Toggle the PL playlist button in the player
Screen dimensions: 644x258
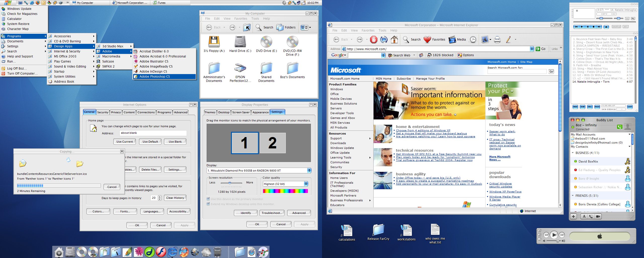(633, 18)
